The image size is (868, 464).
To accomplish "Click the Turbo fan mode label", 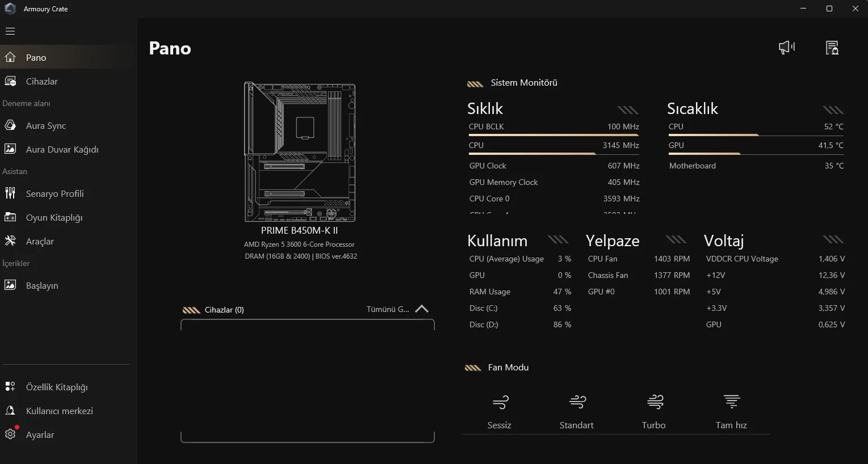I will pyautogui.click(x=654, y=425).
